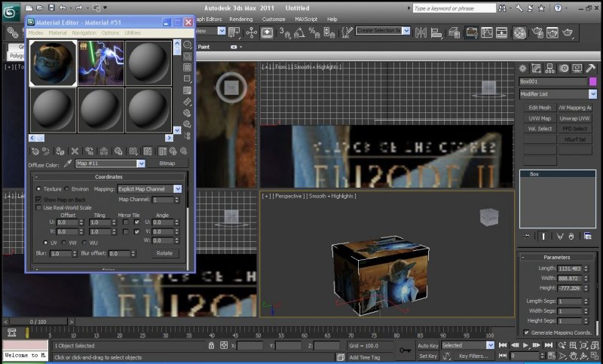
Task: Click Go to Parent icon in Material Editor
Action: point(173,151)
